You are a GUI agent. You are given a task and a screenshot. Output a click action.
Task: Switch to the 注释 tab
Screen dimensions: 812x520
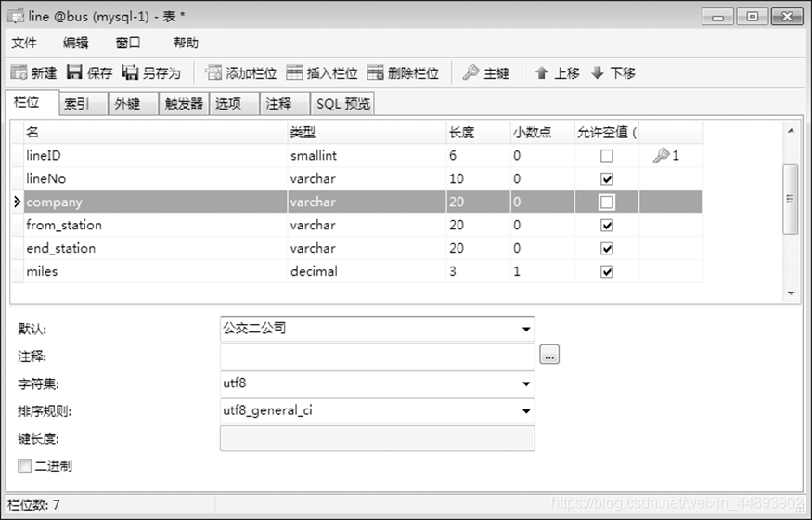pos(285,104)
